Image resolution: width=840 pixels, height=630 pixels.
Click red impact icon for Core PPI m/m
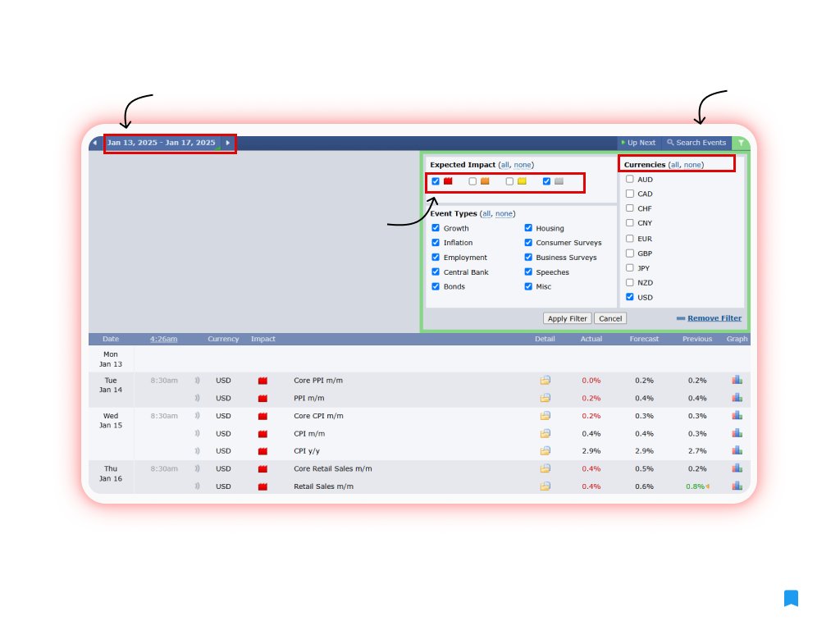coord(262,381)
